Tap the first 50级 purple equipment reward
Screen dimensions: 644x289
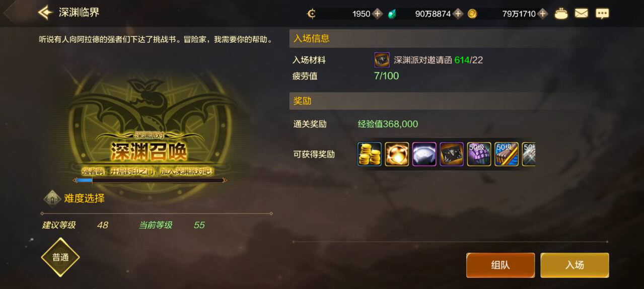click(x=479, y=154)
